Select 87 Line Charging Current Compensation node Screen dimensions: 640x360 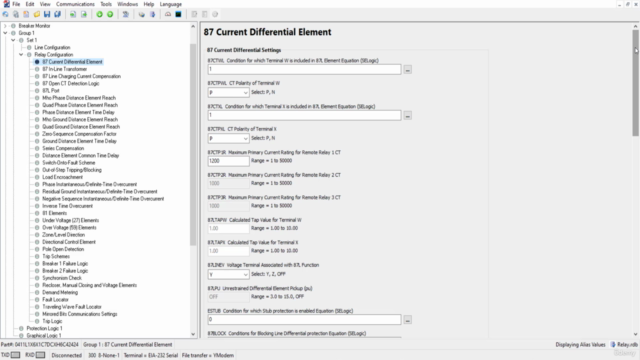coord(82,76)
